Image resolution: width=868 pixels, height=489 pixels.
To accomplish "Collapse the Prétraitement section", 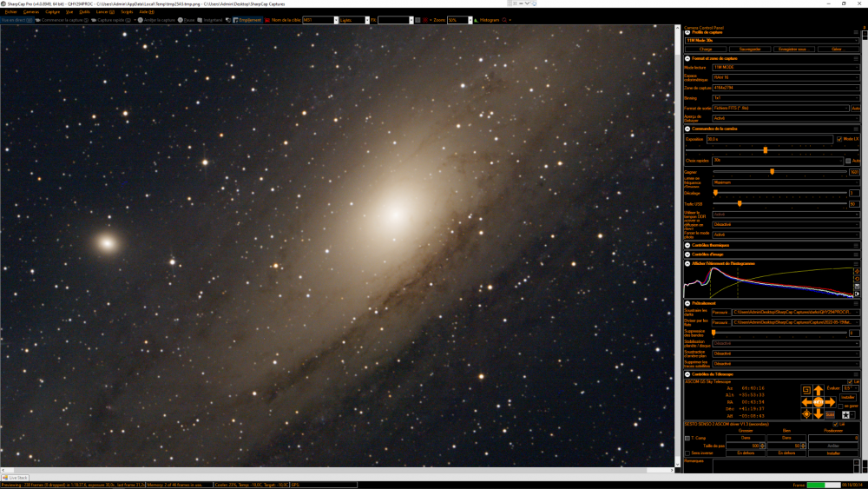I will [x=687, y=302].
